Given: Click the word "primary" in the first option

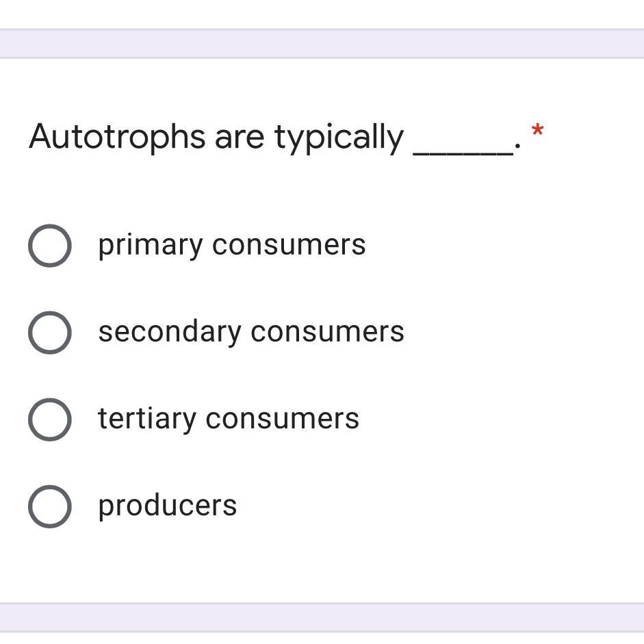Looking at the screenshot, I should click(x=150, y=246).
